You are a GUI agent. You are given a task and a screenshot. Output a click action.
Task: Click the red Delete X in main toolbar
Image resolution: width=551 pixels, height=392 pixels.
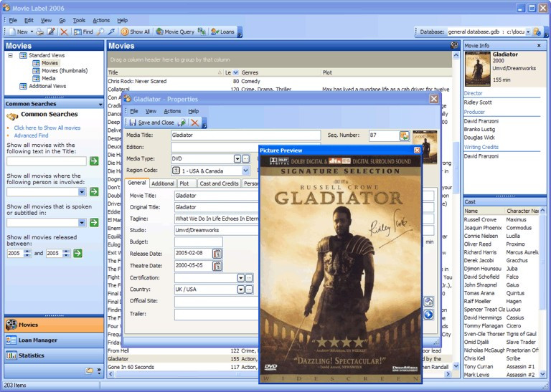tap(64, 32)
